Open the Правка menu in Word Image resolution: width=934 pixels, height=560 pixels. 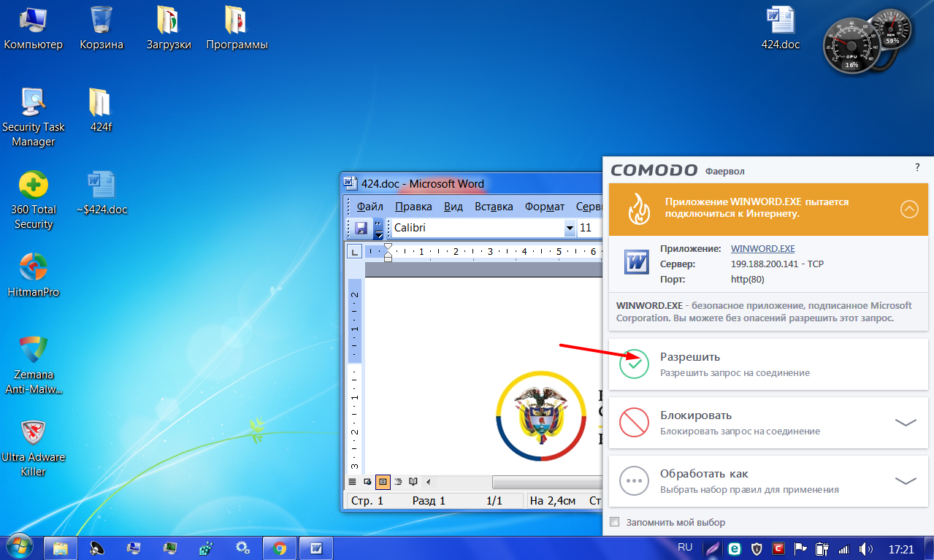(x=413, y=206)
